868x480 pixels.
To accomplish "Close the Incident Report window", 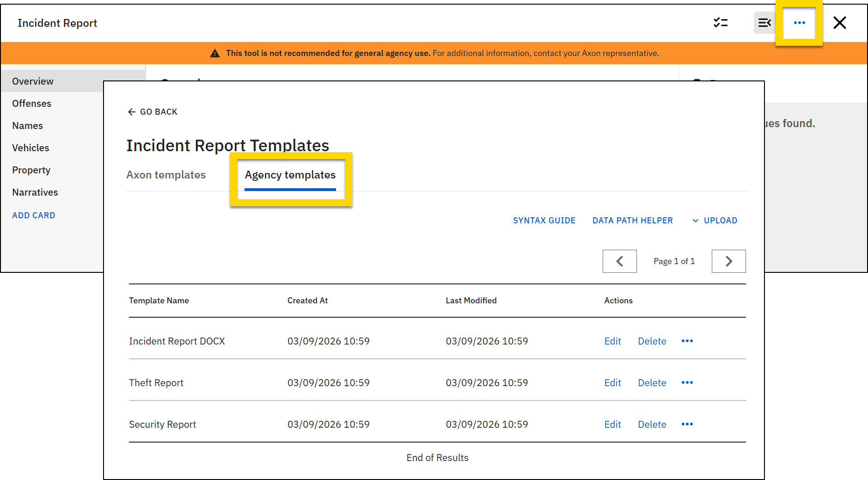I will click(840, 23).
